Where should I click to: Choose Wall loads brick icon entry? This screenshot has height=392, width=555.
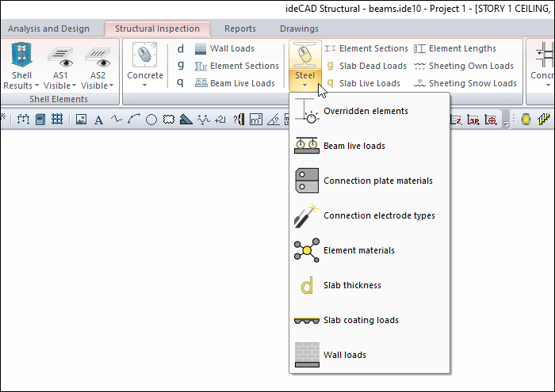[307, 355]
